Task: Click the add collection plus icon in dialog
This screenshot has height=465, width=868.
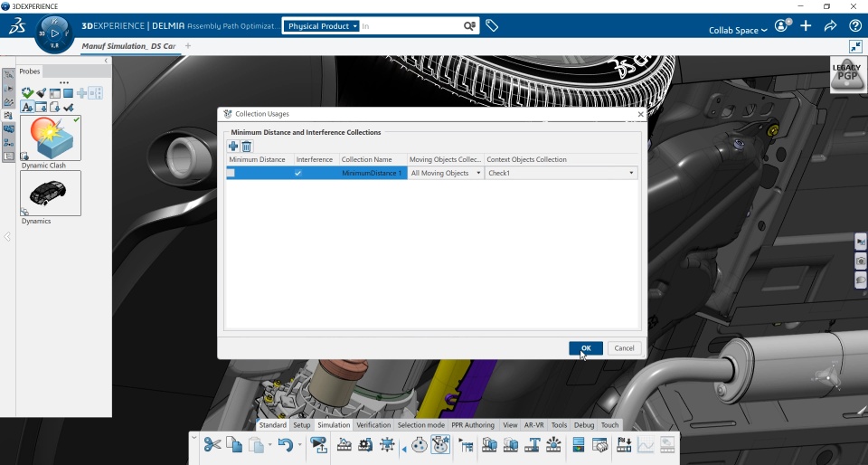Action: [x=233, y=147]
